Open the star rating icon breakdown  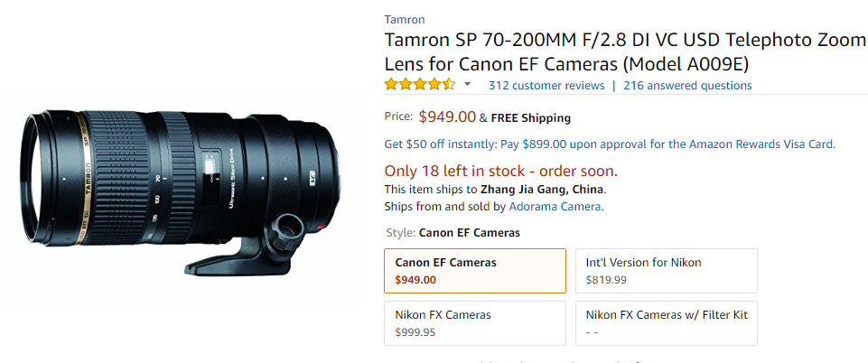coord(420,85)
